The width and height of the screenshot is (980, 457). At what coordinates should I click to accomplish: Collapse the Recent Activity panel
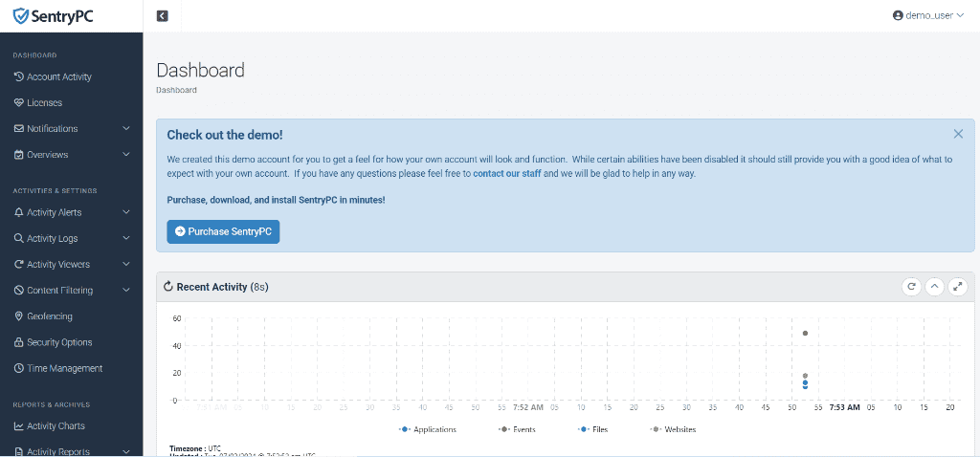(x=934, y=286)
